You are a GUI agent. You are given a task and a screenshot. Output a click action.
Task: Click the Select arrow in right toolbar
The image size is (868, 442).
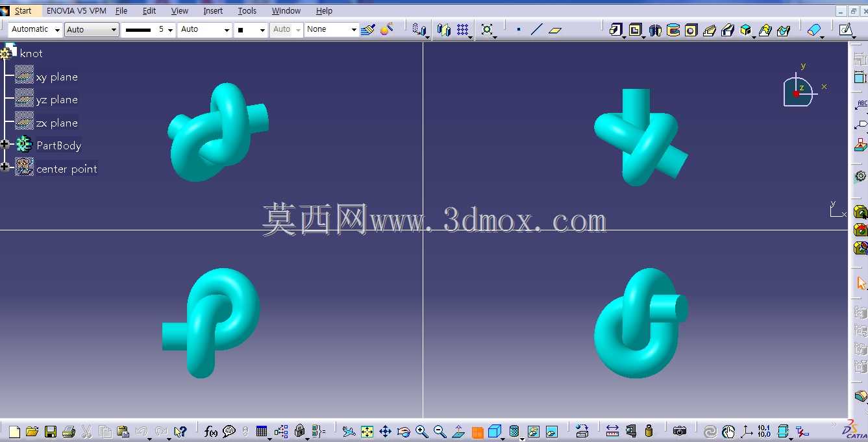[861, 284]
